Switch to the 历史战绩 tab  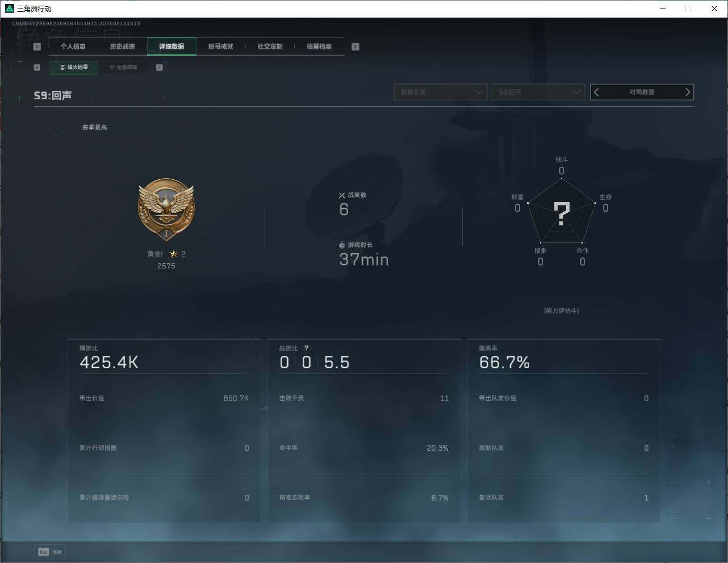tap(123, 47)
